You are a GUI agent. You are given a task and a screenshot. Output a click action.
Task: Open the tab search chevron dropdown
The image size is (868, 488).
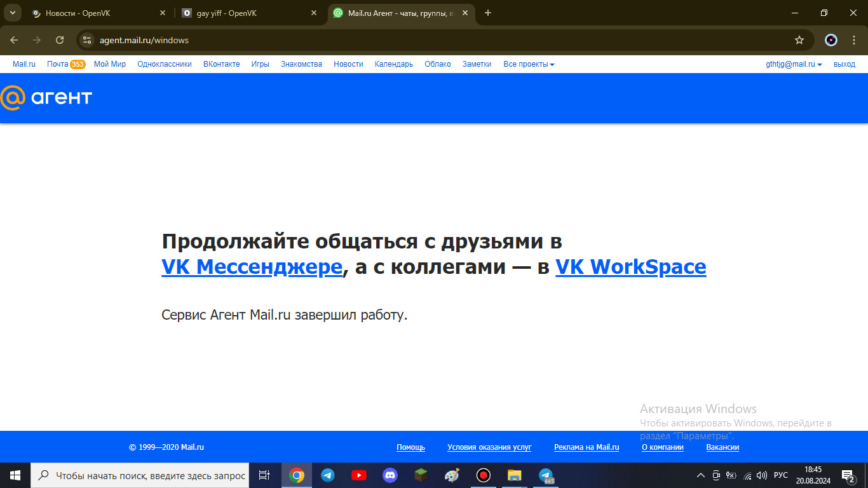coord(12,13)
